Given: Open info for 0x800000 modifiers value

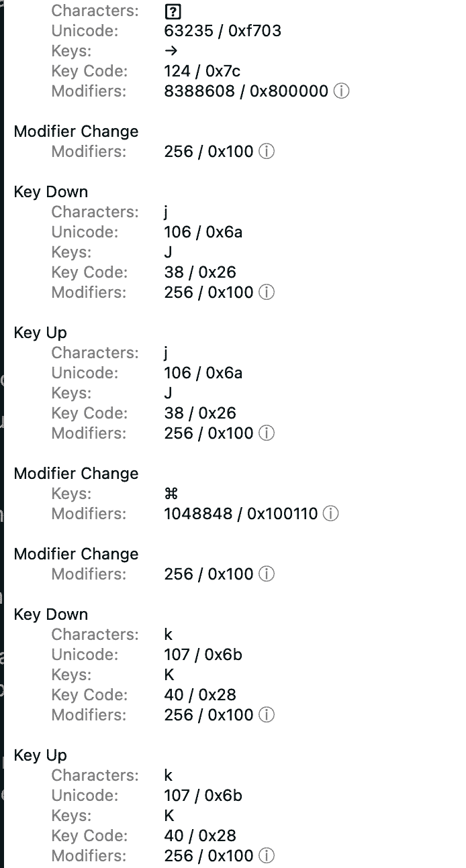Looking at the screenshot, I should click(x=342, y=91).
